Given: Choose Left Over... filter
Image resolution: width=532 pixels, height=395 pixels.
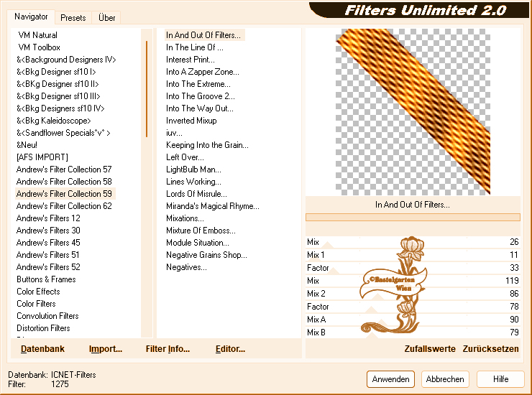Looking at the screenshot, I should pos(185,157).
